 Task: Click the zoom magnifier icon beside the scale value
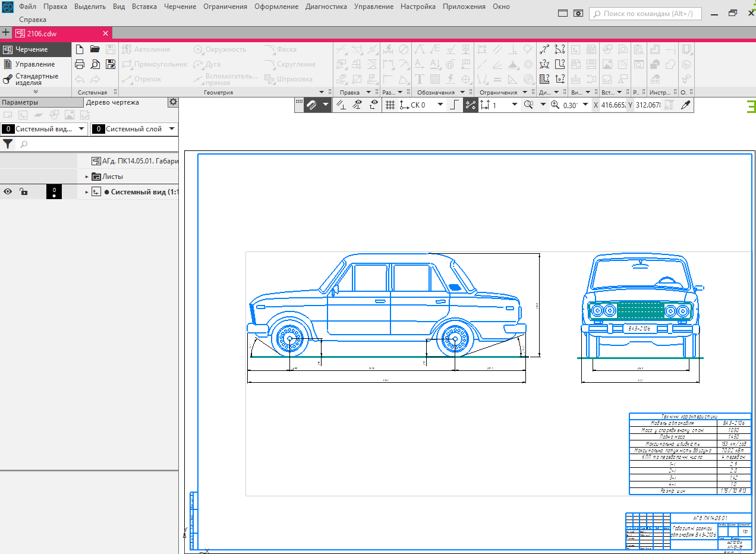[x=555, y=105]
